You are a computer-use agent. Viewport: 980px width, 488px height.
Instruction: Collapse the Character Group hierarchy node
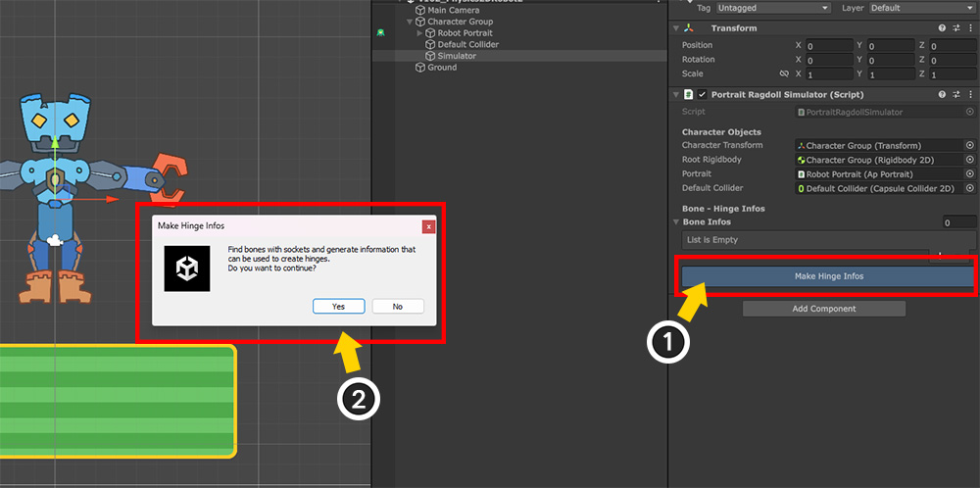pos(410,22)
